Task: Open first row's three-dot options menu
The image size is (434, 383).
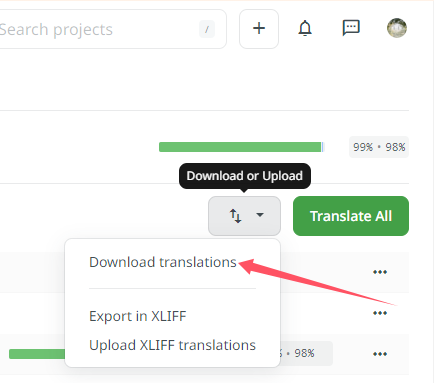Action: pos(380,272)
